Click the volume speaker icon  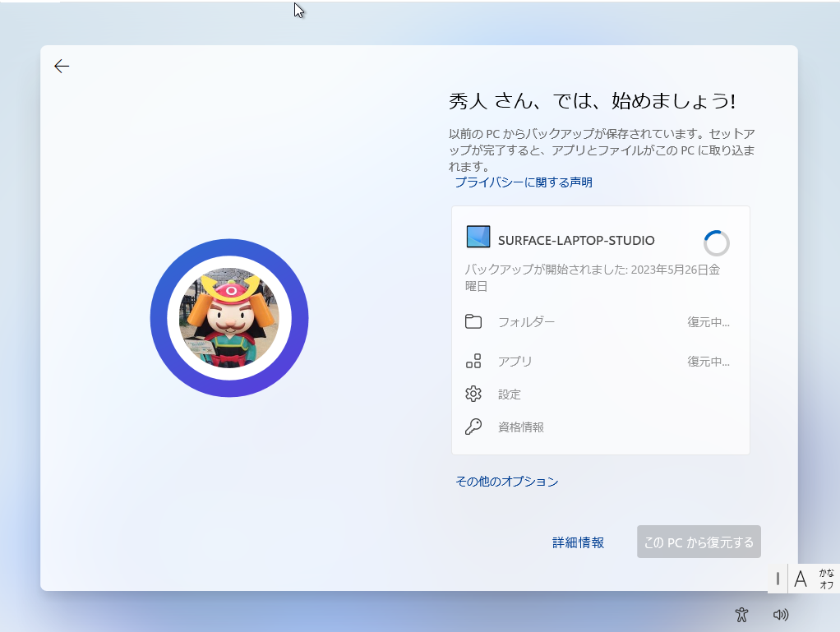[780, 614]
